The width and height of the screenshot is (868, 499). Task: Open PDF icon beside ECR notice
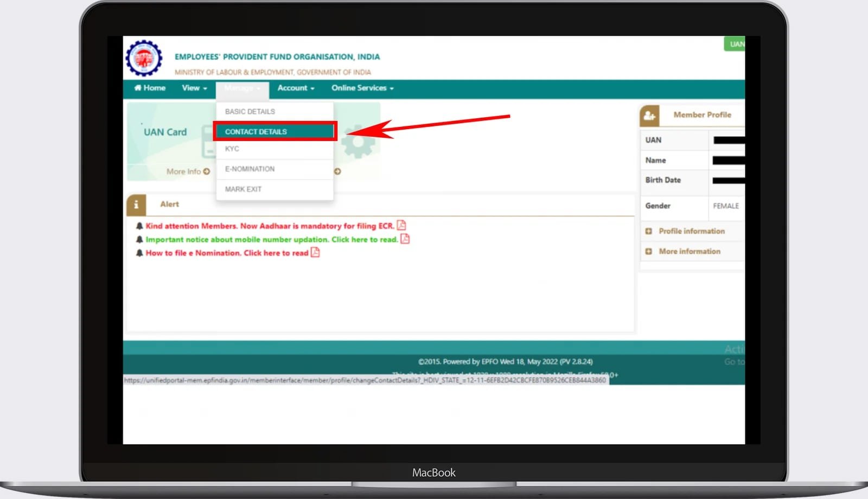(401, 225)
